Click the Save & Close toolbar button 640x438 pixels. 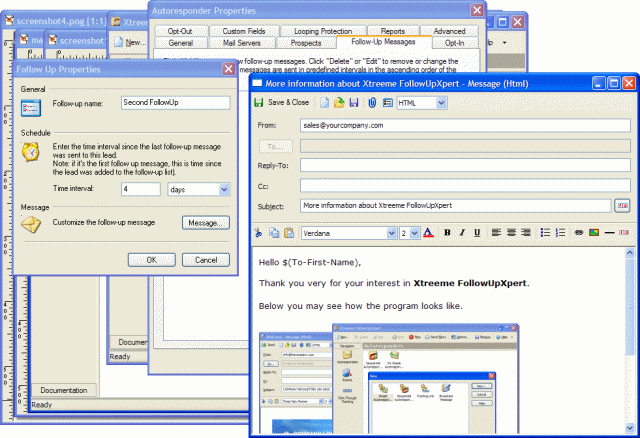(x=282, y=102)
